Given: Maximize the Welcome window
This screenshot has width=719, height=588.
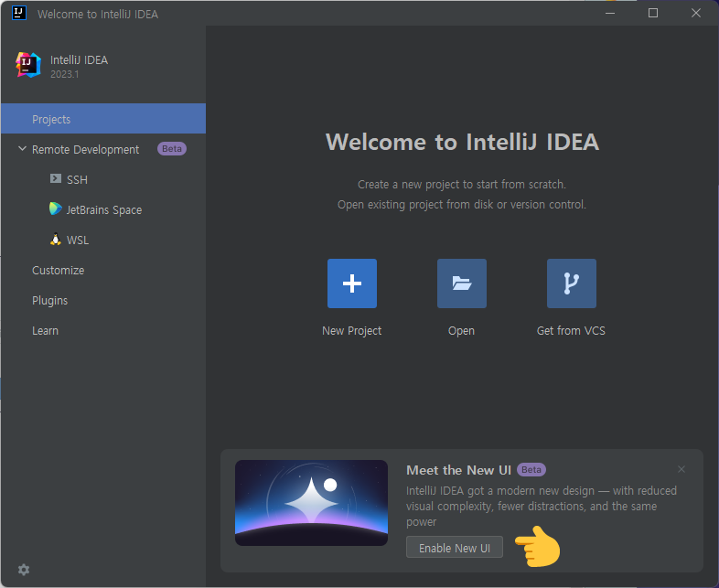Looking at the screenshot, I should [653, 13].
